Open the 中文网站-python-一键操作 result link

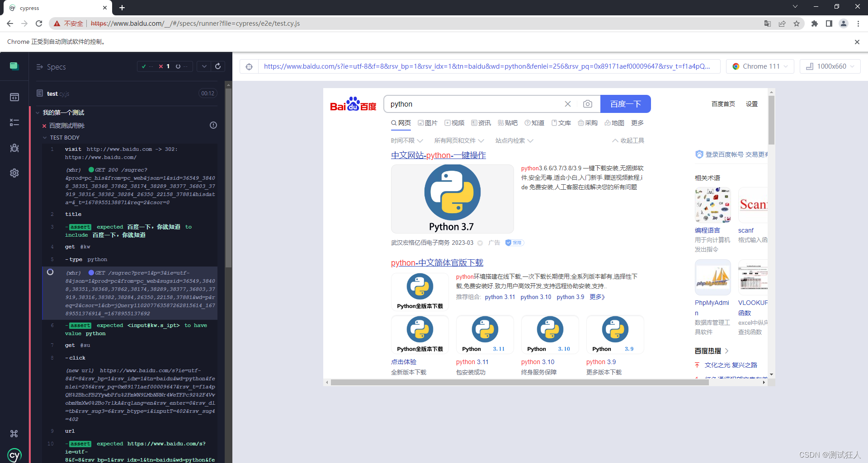click(439, 155)
